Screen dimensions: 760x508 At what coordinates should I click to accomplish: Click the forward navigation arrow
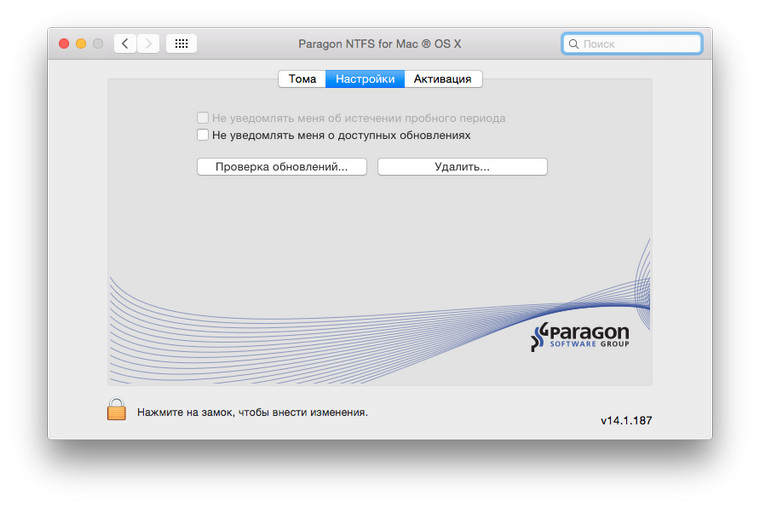[x=148, y=44]
